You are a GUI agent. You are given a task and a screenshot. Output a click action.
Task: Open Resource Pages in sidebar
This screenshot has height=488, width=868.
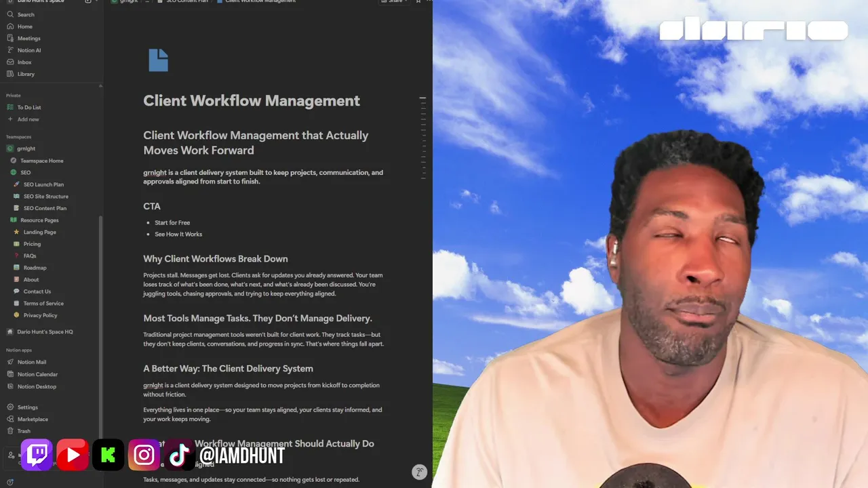(x=39, y=220)
